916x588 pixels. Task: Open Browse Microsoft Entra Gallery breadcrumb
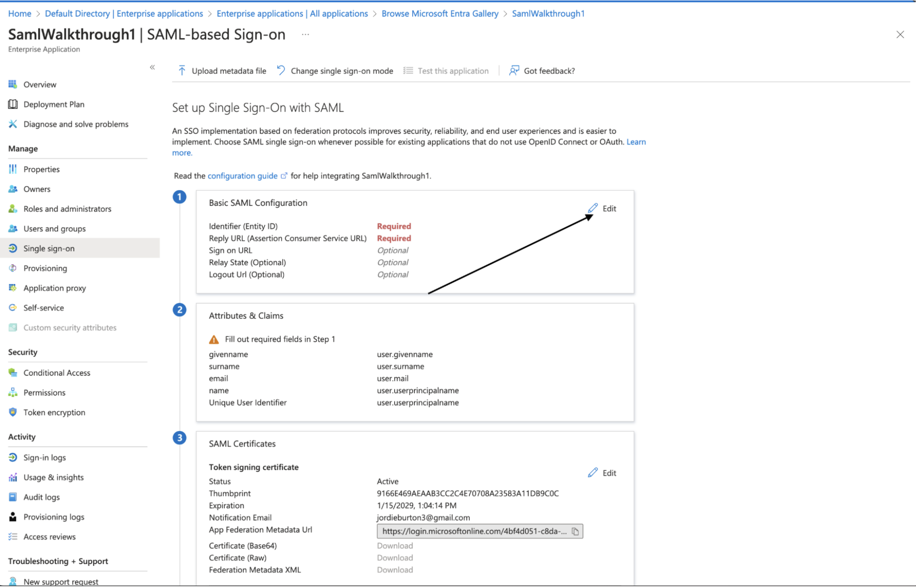point(440,14)
